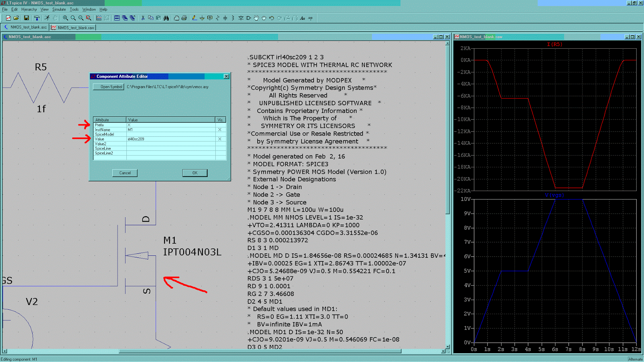Pick the capacitor placement tool
644x362 pixels.
coord(225,18)
